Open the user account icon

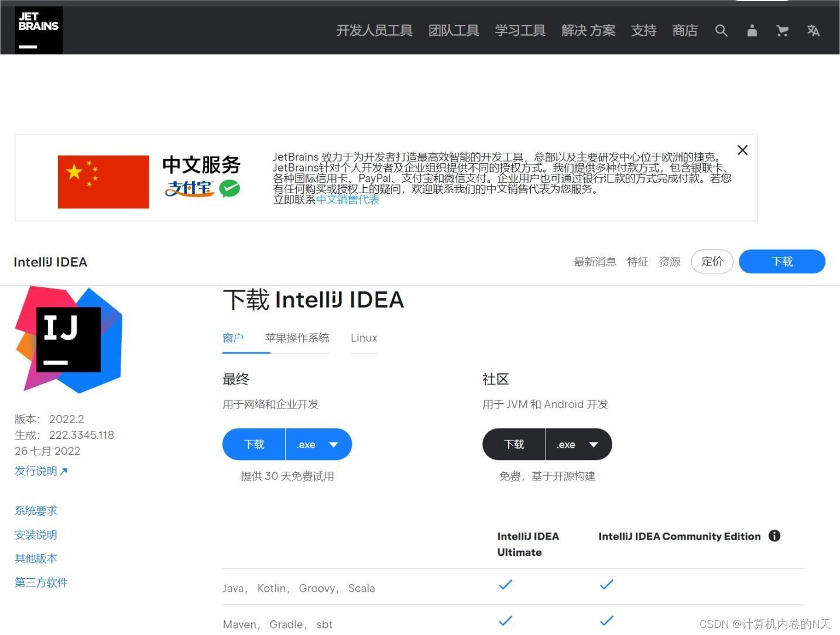tap(752, 30)
